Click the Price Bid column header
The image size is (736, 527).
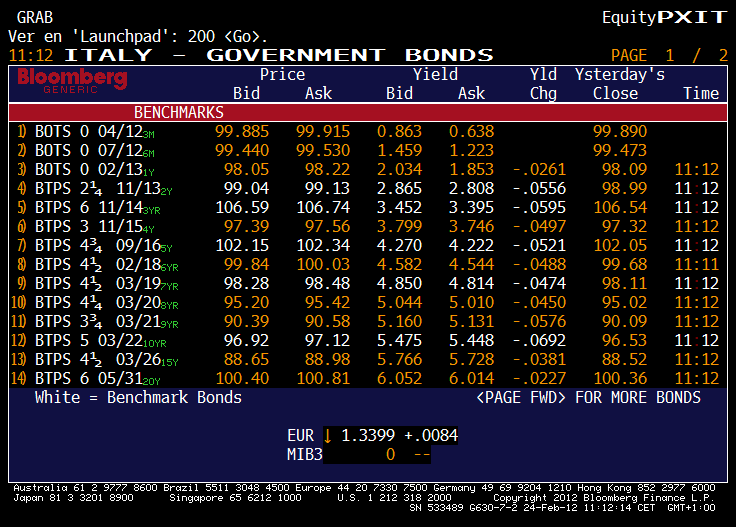pyautogui.click(x=246, y=93)
